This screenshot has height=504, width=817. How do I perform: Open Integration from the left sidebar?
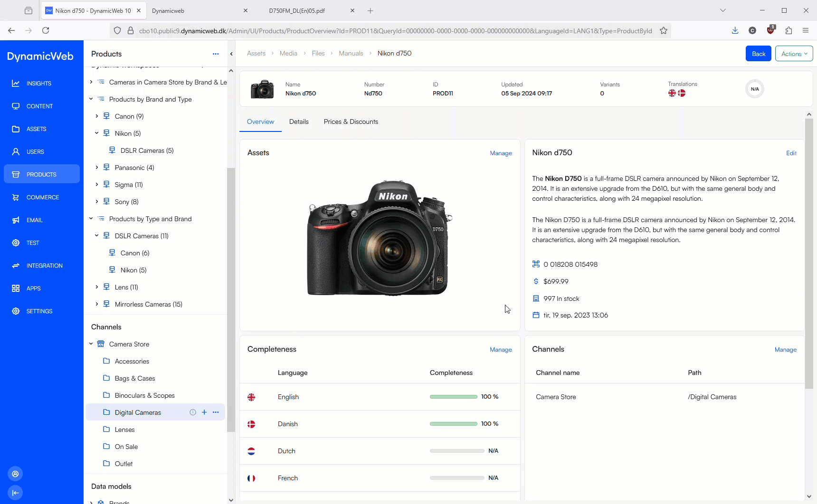click(16, 265)
